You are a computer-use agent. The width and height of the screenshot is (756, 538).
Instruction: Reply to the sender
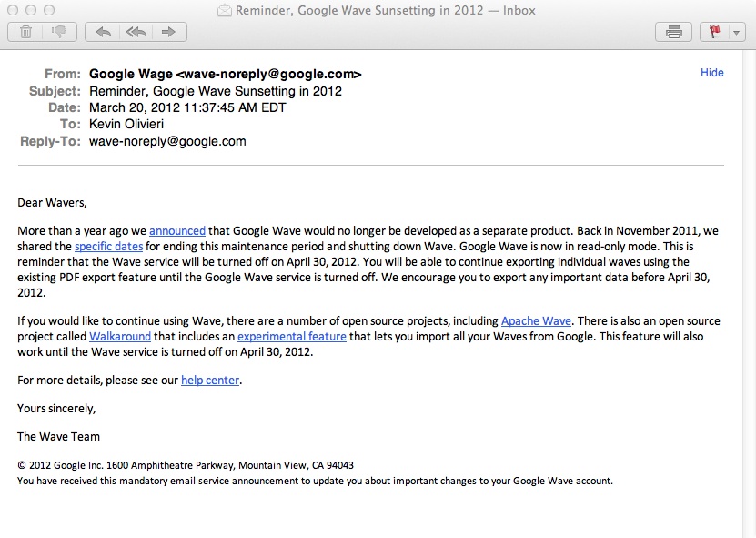click(x=103, y=32)
